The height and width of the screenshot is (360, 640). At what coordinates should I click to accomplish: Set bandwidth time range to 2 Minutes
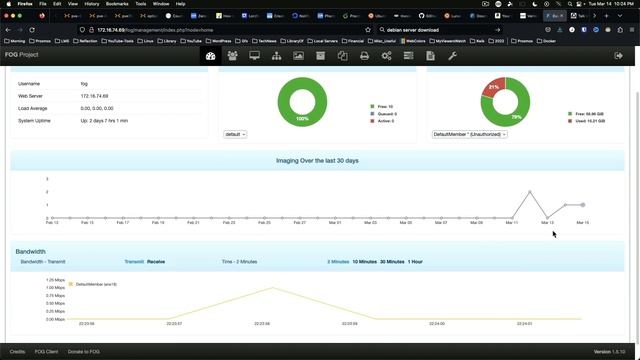tap(338, 262)
